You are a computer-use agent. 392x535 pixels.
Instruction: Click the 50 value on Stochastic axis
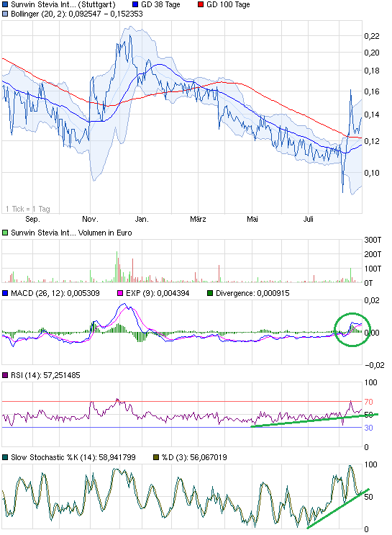368,497
